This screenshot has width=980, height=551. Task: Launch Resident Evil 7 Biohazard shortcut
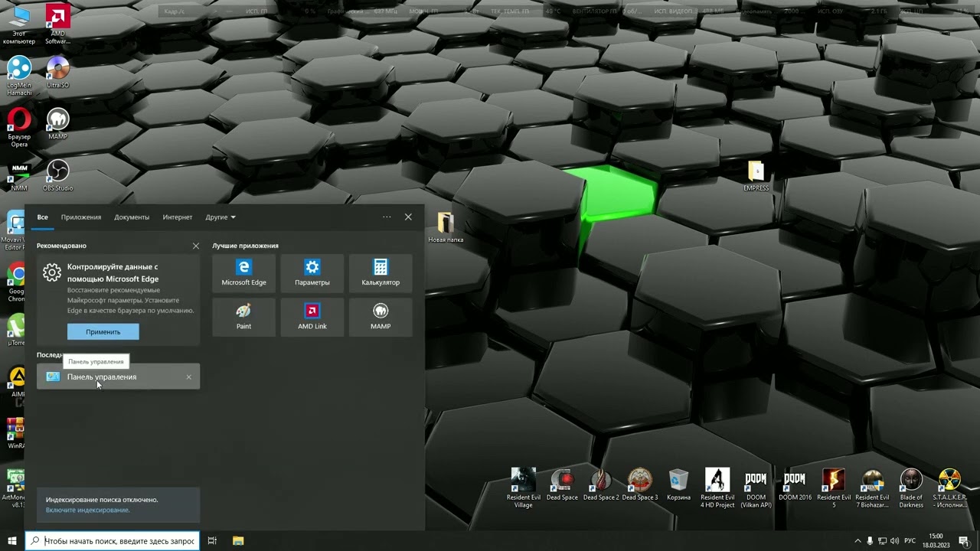click(x=872, y=488)
